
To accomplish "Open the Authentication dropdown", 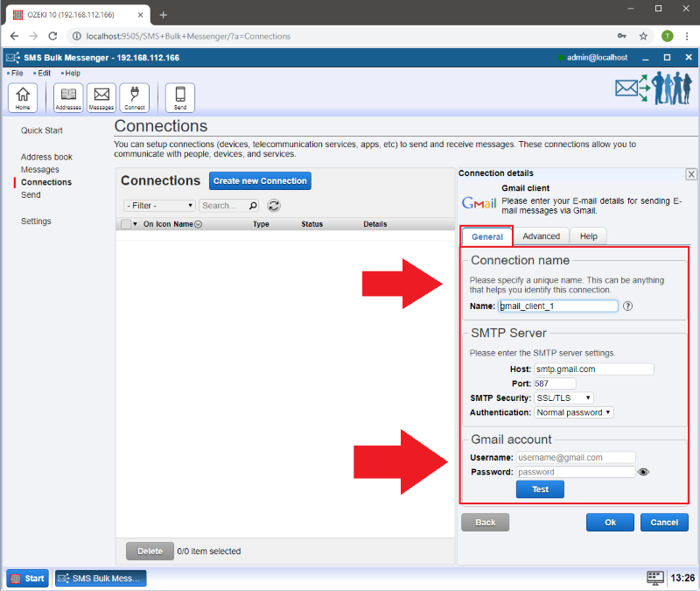I will [573, 412].
